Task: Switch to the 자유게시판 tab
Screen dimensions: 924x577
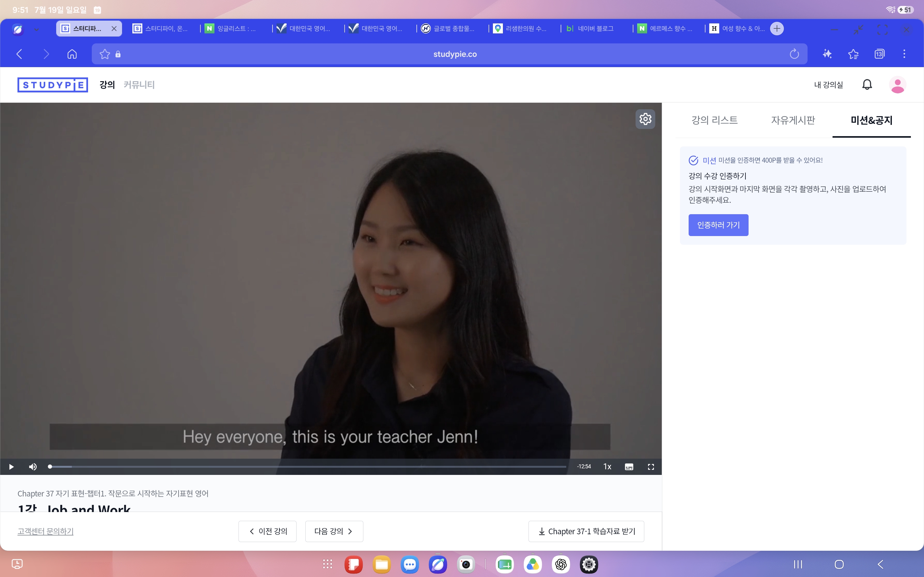Action: pyautogui.click(x=793, y=120)
